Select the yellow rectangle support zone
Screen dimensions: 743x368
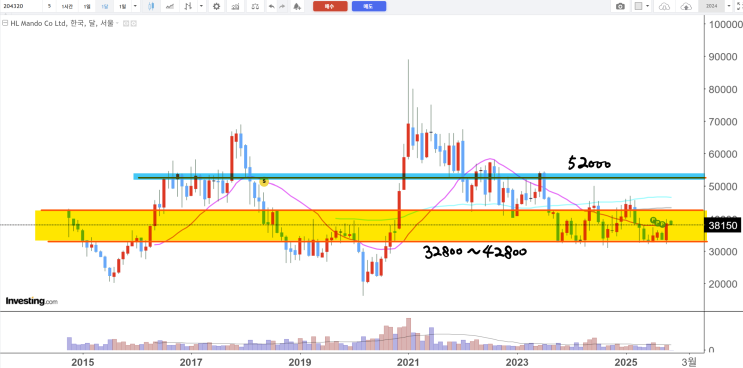point(372,225)
